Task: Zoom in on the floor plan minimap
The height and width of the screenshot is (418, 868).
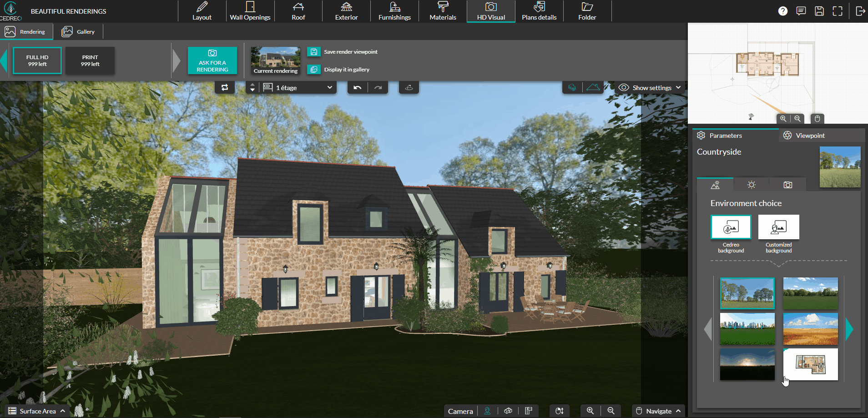Action: (783, 119)
